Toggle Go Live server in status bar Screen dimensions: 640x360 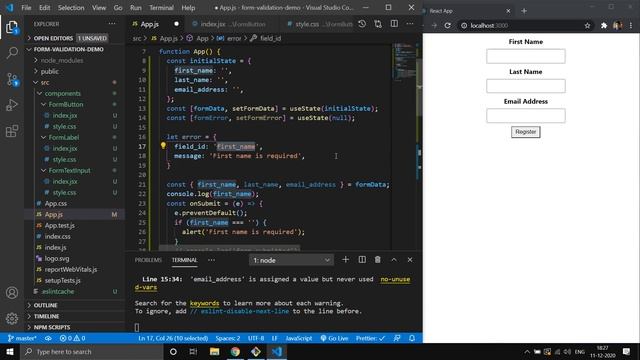point(334,338)
